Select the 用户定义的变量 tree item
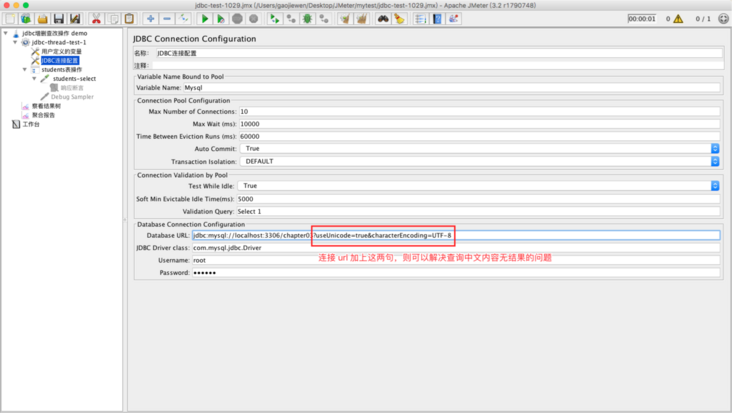 click(61, 51)
